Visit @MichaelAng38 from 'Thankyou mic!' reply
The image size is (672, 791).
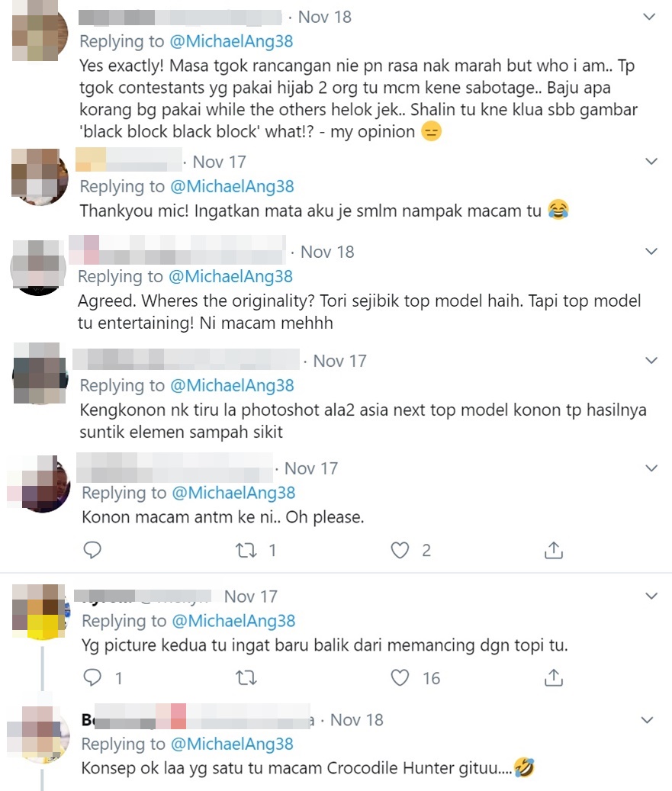click(x=232, y=186)
